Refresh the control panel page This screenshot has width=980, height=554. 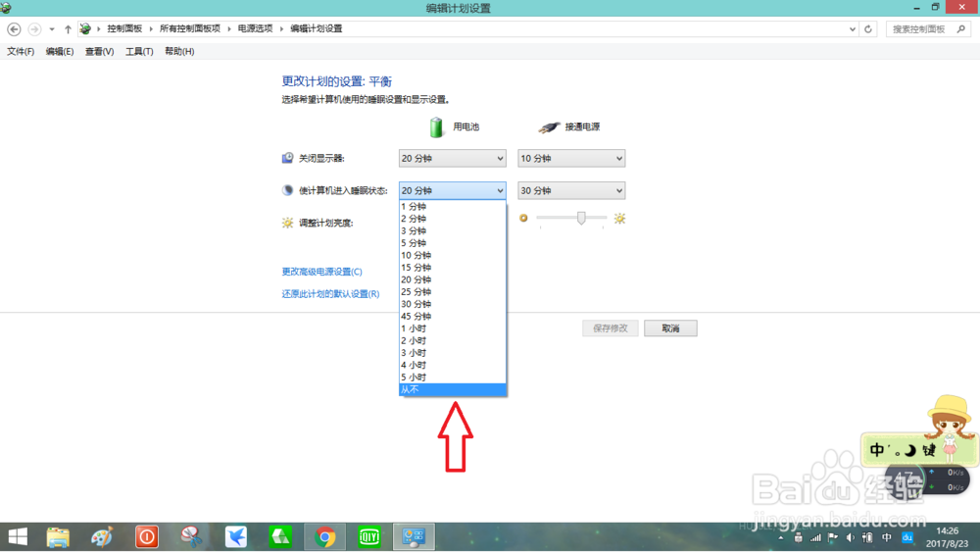[868, 28]
